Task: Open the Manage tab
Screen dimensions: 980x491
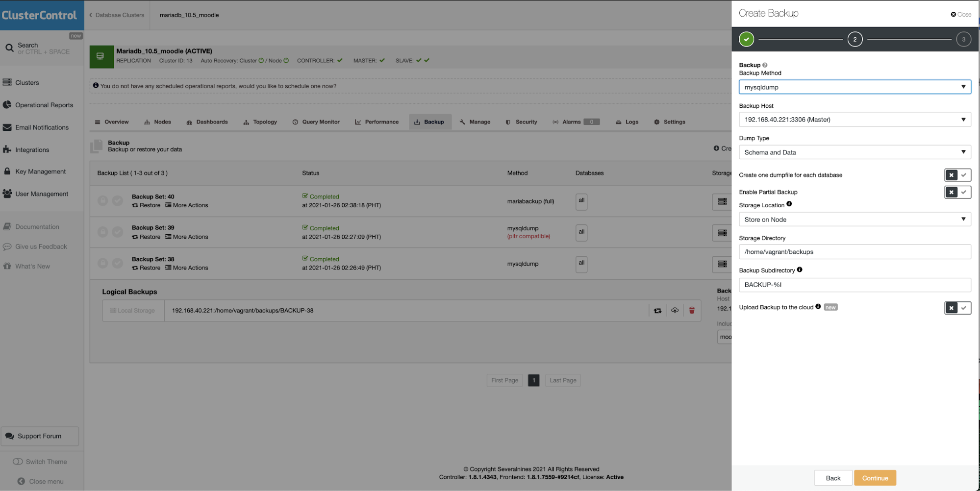Action: (475, 122)
